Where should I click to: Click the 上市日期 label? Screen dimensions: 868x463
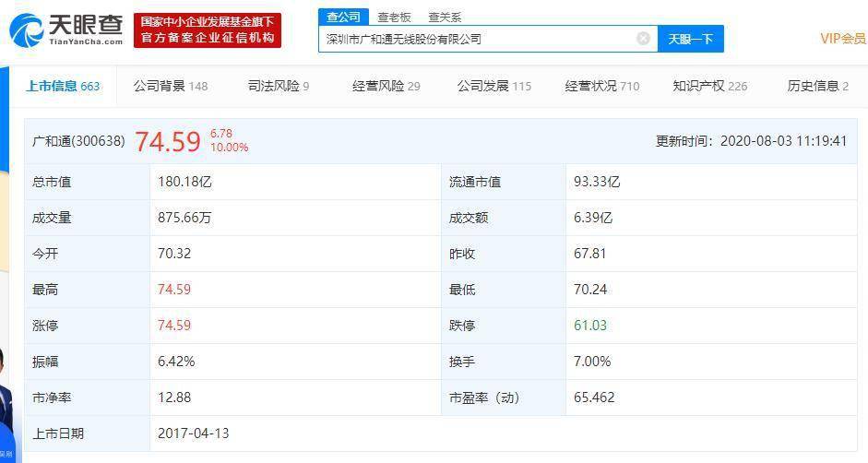click(x=58, y=433)
